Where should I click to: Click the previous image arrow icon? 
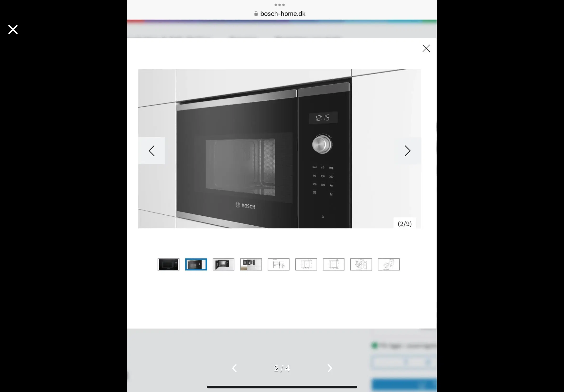click(x=151, y=150)
